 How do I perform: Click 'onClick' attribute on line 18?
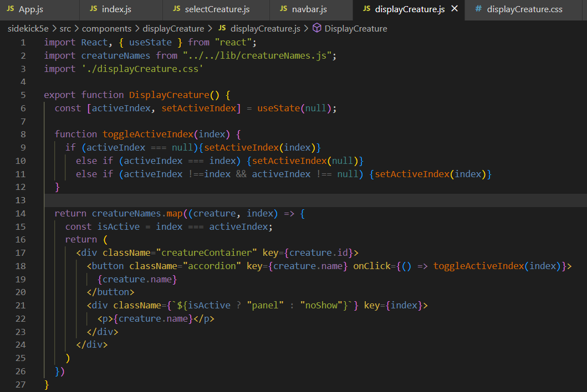(372, 266)
